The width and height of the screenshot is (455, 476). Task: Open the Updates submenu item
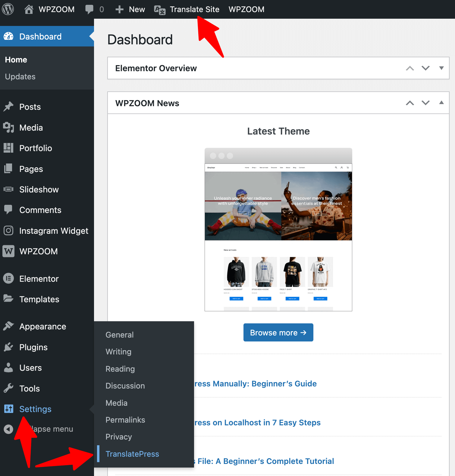20,77
